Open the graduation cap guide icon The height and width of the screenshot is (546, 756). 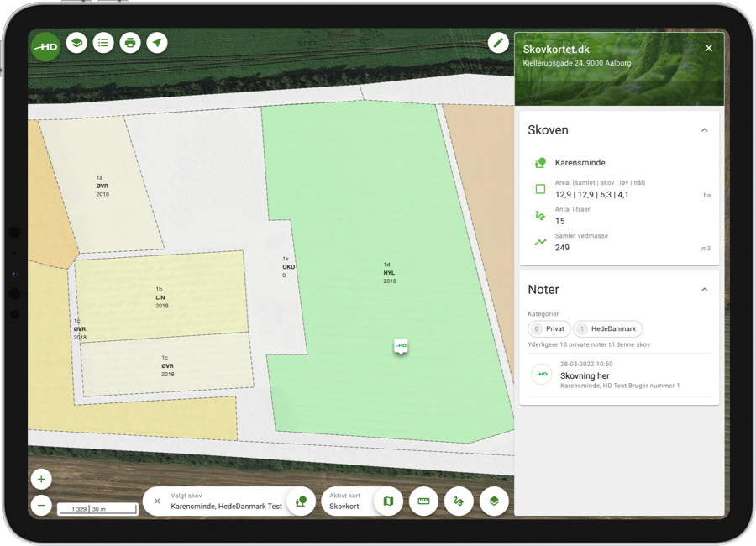pos(76,43)
